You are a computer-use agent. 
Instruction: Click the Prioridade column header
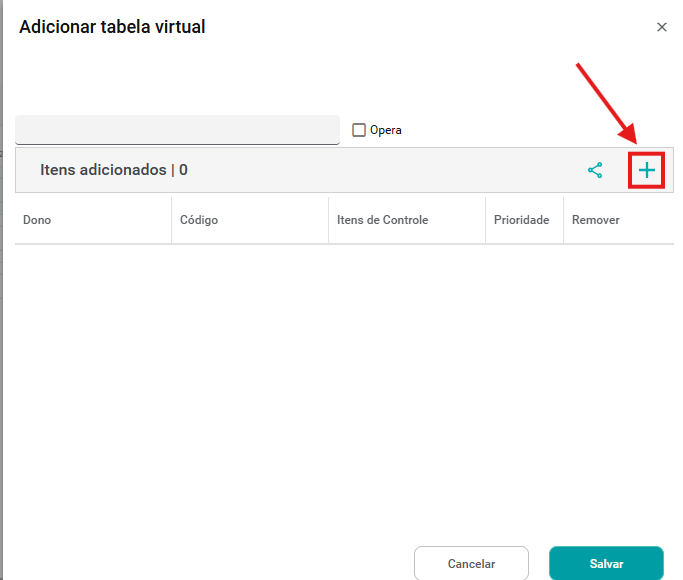521,220
